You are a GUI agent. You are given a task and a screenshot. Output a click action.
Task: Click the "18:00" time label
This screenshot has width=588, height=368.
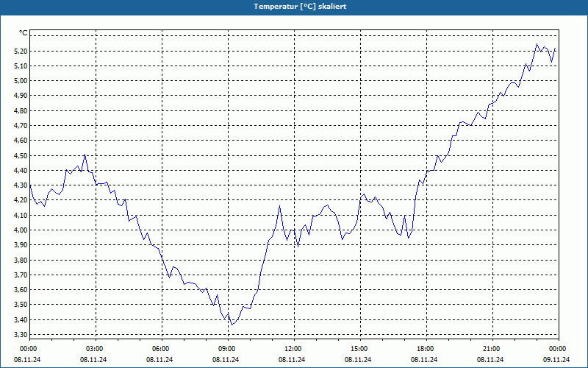coord(426,349)
